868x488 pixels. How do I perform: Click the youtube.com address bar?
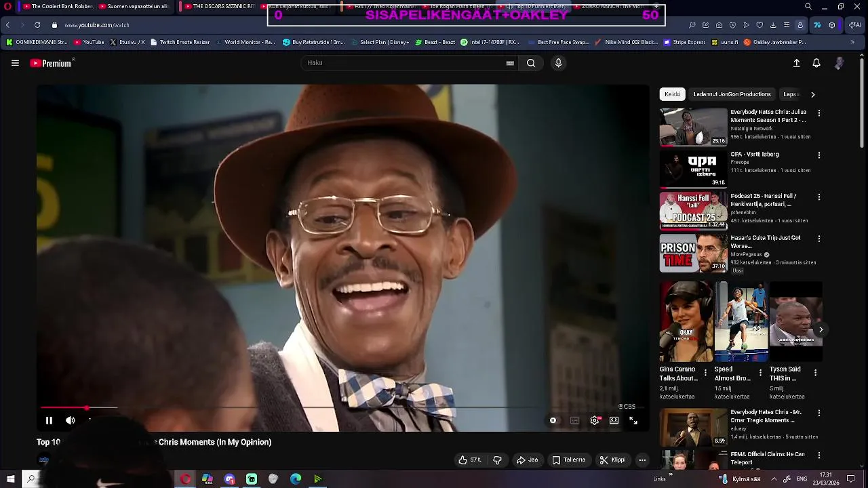click(x=96, y=25)
